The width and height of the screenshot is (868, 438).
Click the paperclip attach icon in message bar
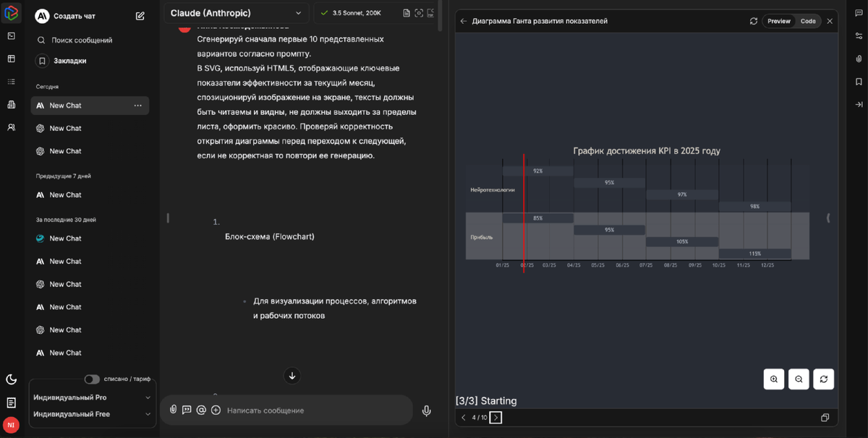click(174, 410)
